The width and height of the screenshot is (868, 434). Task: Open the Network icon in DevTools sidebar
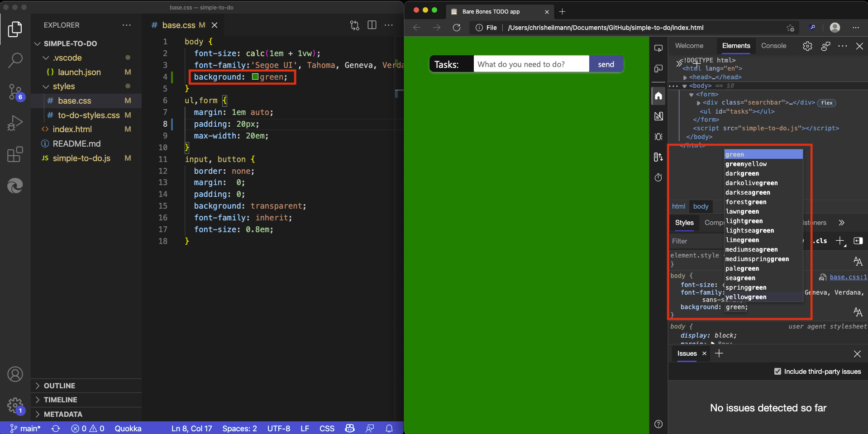click(658, 157)
